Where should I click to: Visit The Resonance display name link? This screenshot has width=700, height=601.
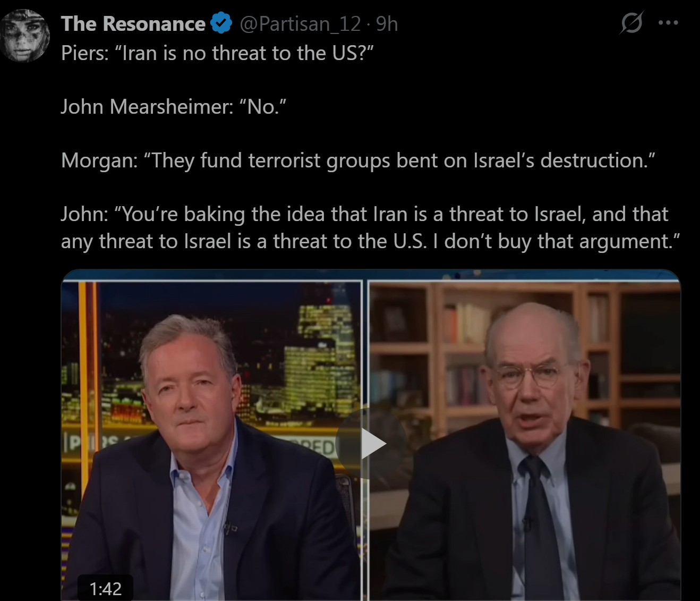(133, 24)
